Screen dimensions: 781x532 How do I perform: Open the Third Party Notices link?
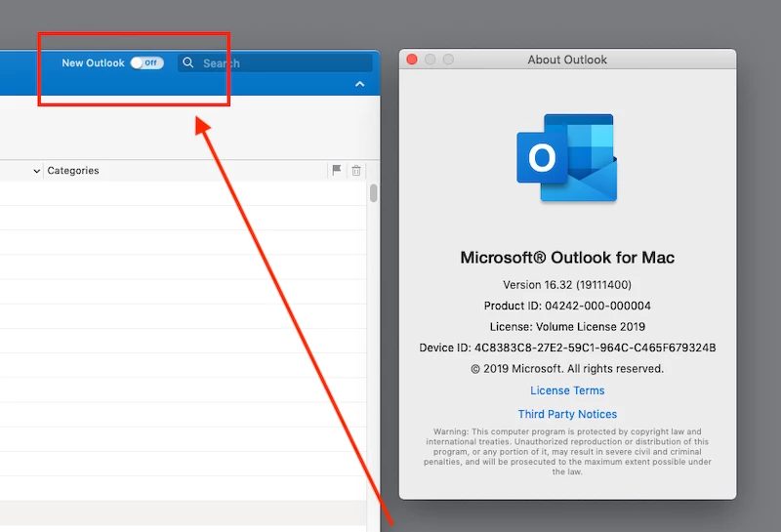[x=567, y=414]
